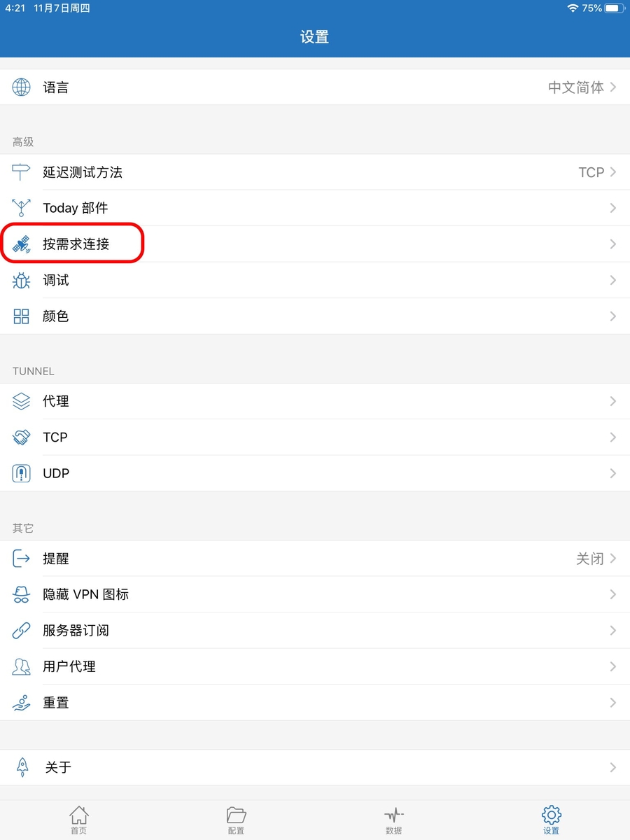Tap the satellite icon for 按需求连接
630x840 pixels.
click(22, 244)
